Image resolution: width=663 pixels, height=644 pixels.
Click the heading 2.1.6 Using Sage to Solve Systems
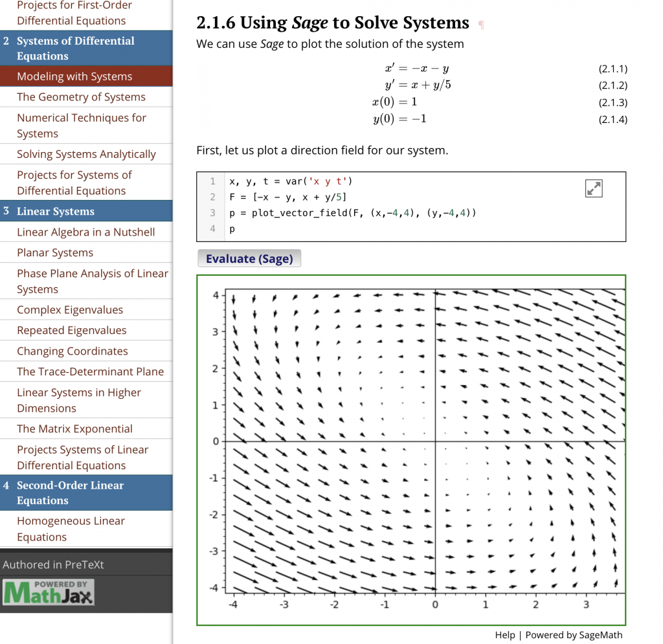click(333, 23)
